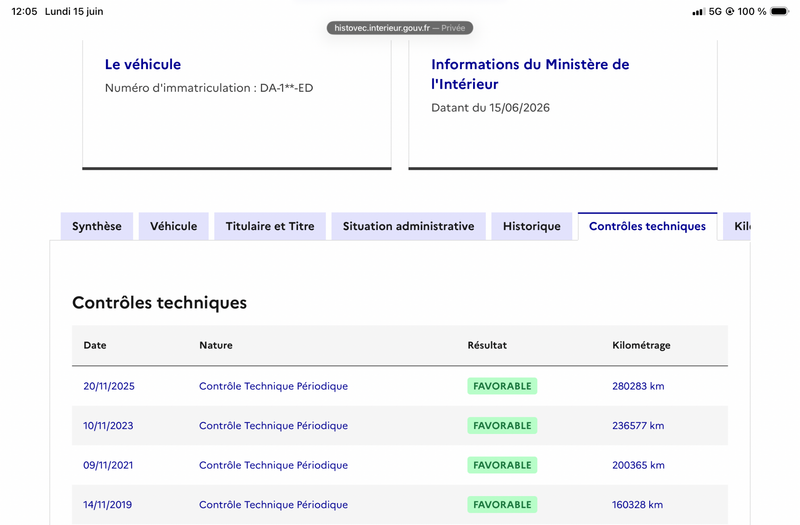Viewport: 800px width, 525px height.
Task: Go to Situation administrative tab
Action: [408, 226]
